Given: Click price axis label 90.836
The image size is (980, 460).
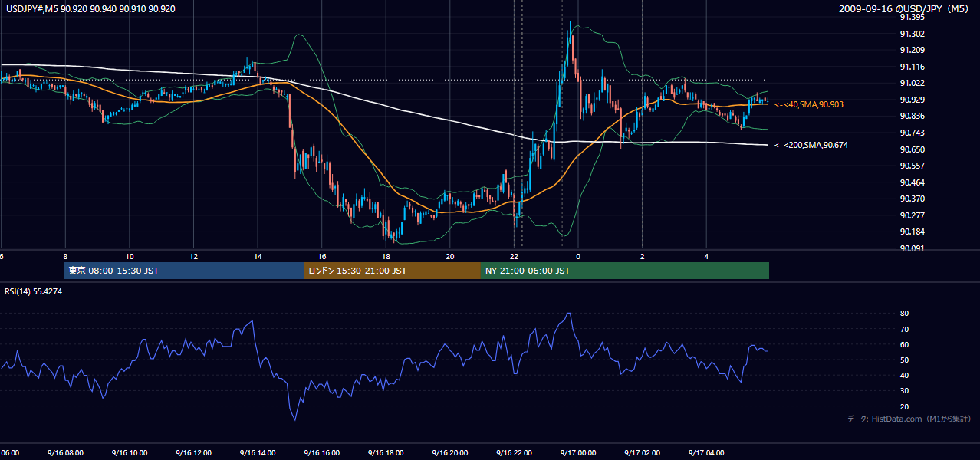Looking at the screenshot, I should (912, 116).
